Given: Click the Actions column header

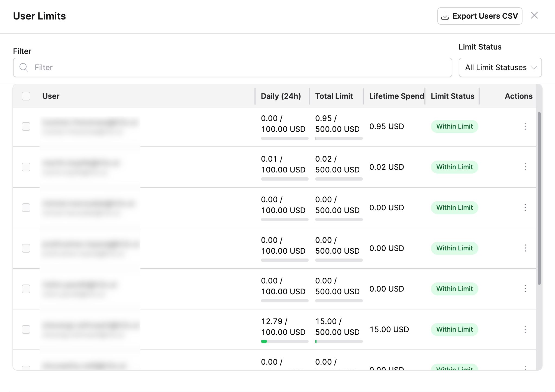Looking at the screenshot, I should (x=519, y=96).
